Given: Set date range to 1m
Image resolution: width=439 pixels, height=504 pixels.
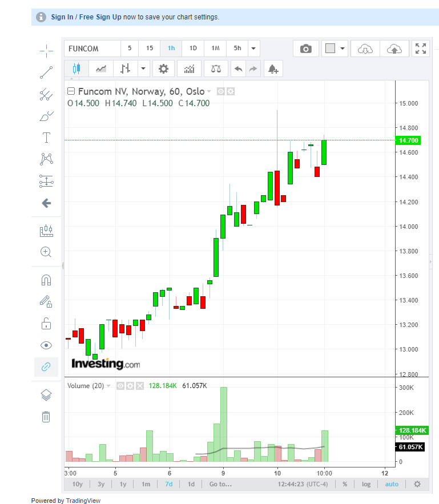Looking at the screenshot, I should tap(146, 484).
